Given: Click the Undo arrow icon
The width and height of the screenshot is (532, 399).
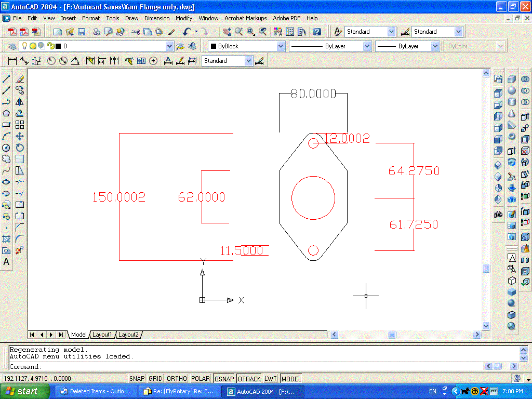Looking at the screenshot, I should [x=187, y=32].
